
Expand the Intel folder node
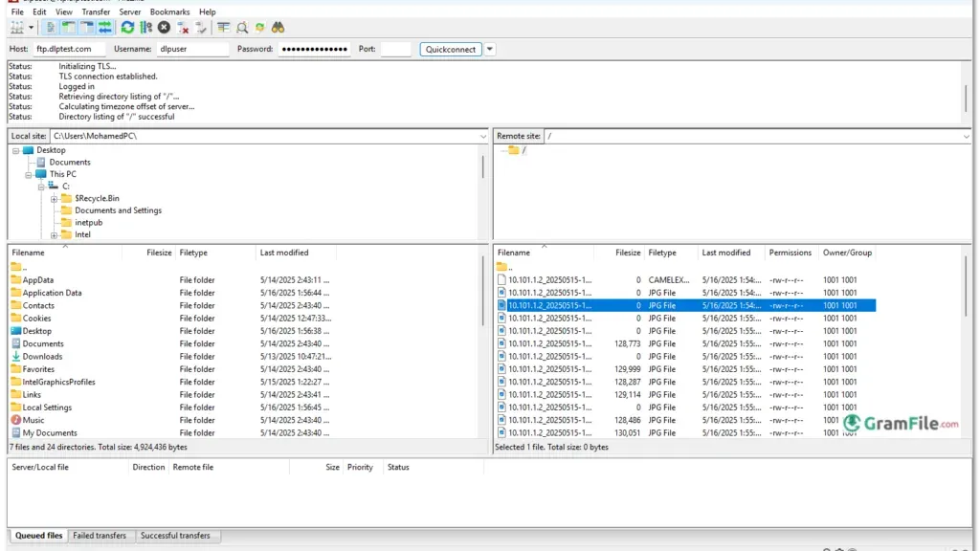tap(54, 235)
